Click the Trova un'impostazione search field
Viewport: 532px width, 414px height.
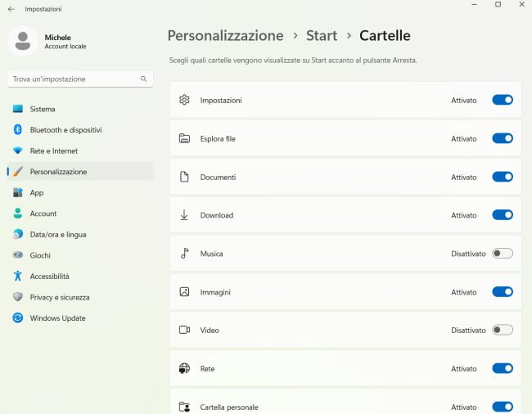pos(74,79)
